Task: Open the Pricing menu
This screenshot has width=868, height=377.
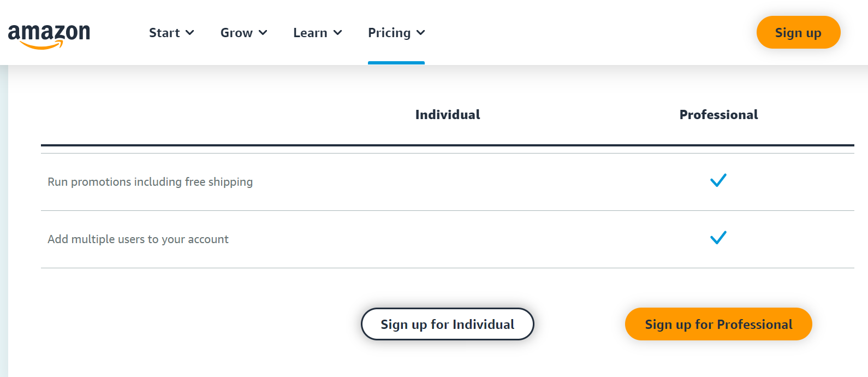Action: pos(389,33)
